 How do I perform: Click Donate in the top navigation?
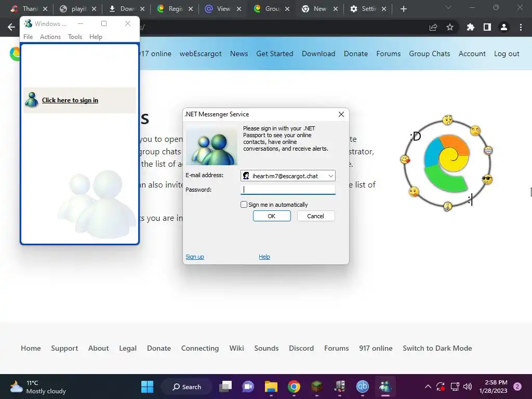(x=356, y=54)
